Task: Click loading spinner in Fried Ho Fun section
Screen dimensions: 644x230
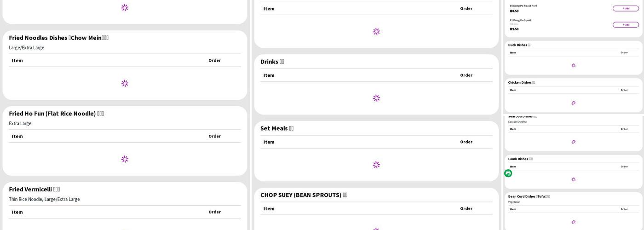Action: 125,159
